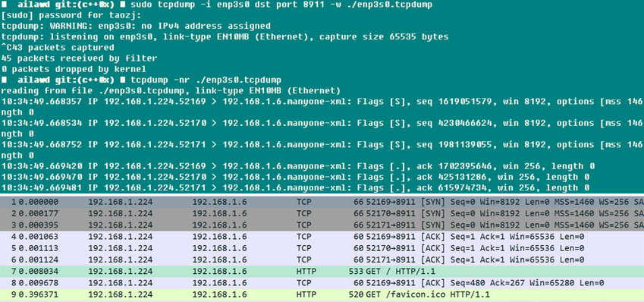Click terminal timestamp 10:34:49.669481
Screen dimensions: 644x302
point(41,187)
